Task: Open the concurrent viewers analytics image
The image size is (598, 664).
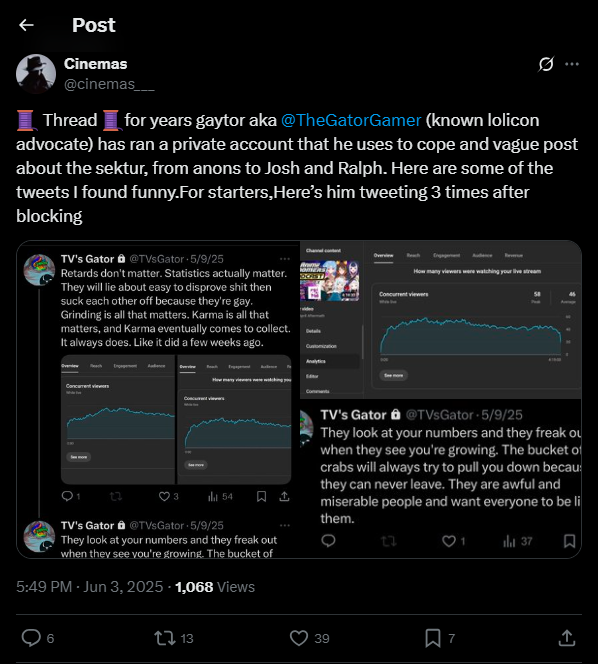Action: point(440,320)
